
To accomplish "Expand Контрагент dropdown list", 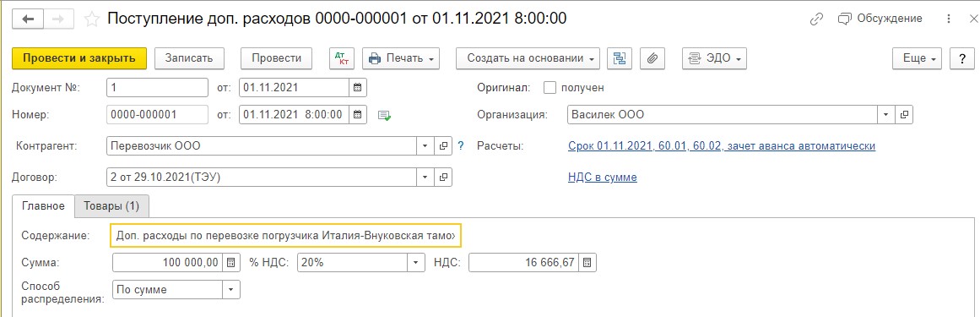I will [425, 146].
